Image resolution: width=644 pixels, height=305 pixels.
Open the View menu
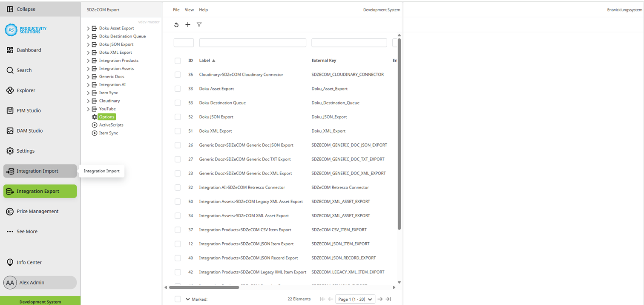click(189, 9)
